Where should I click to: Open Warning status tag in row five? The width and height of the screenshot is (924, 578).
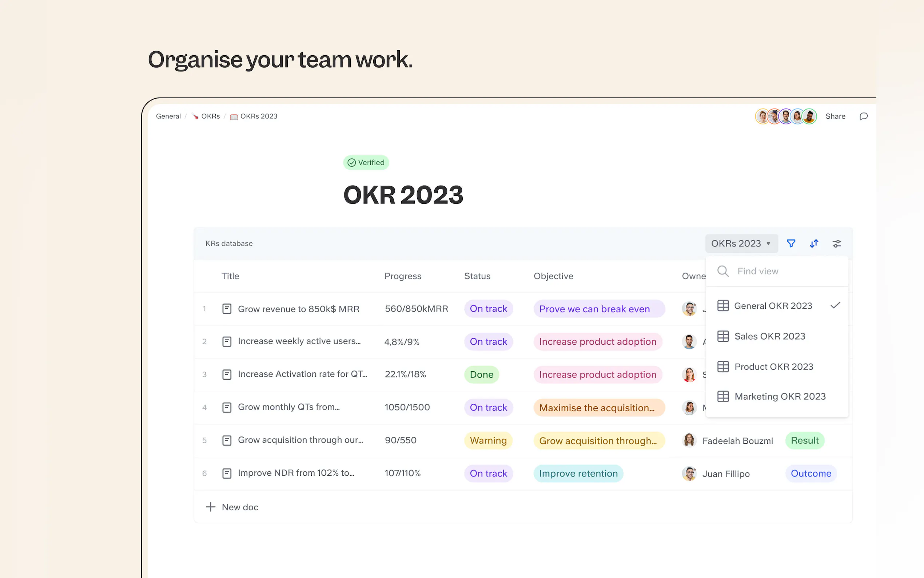click(488, 440)
